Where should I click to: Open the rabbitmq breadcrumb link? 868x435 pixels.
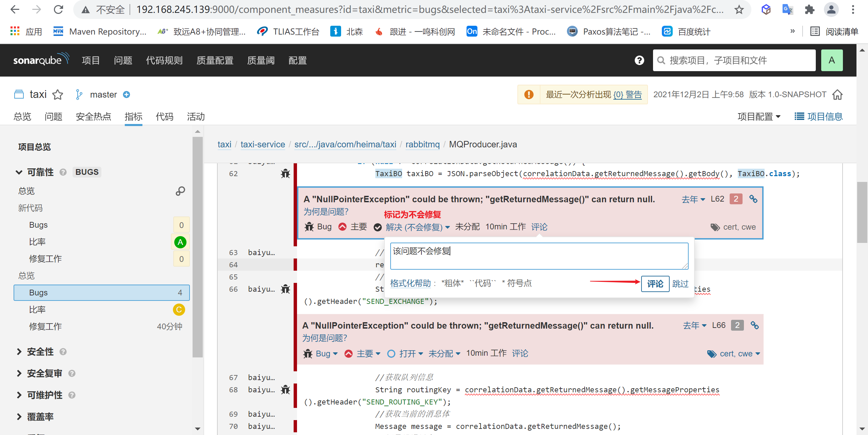[422, 144]
